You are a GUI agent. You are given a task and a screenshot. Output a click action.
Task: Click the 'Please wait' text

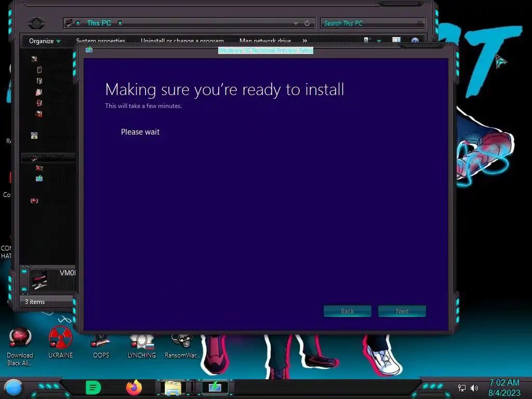pos(140,132)
